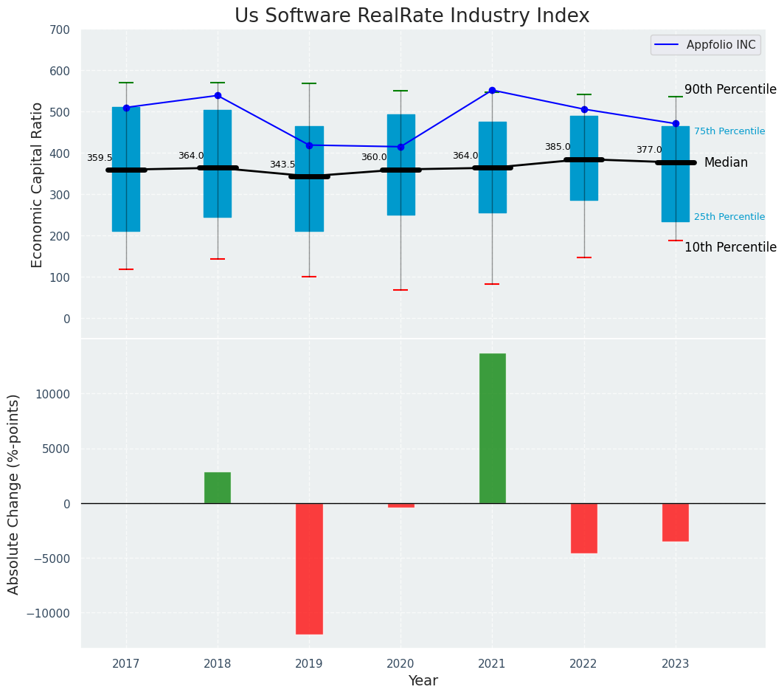784x695 pixels.
Task: Click the Median annotation text
Action: pos(725,163)
